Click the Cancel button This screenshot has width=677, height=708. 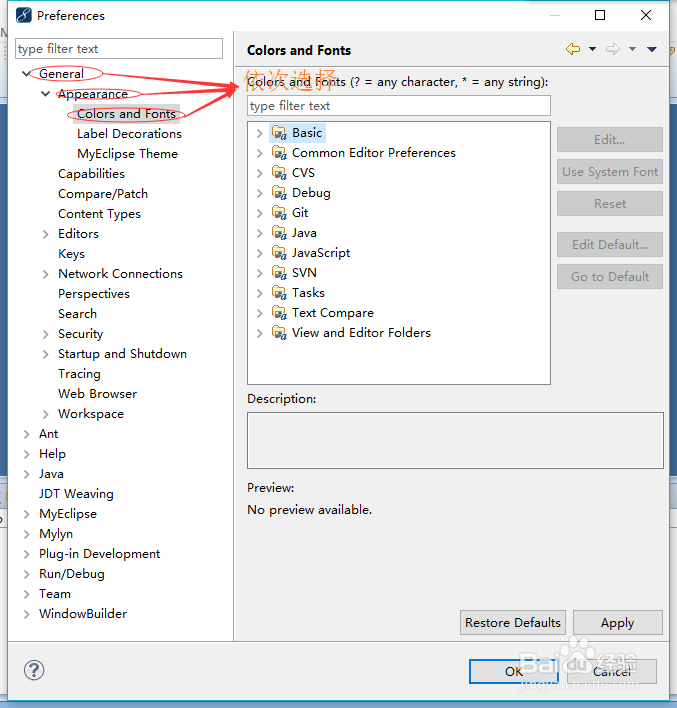[x=612, y=671]
